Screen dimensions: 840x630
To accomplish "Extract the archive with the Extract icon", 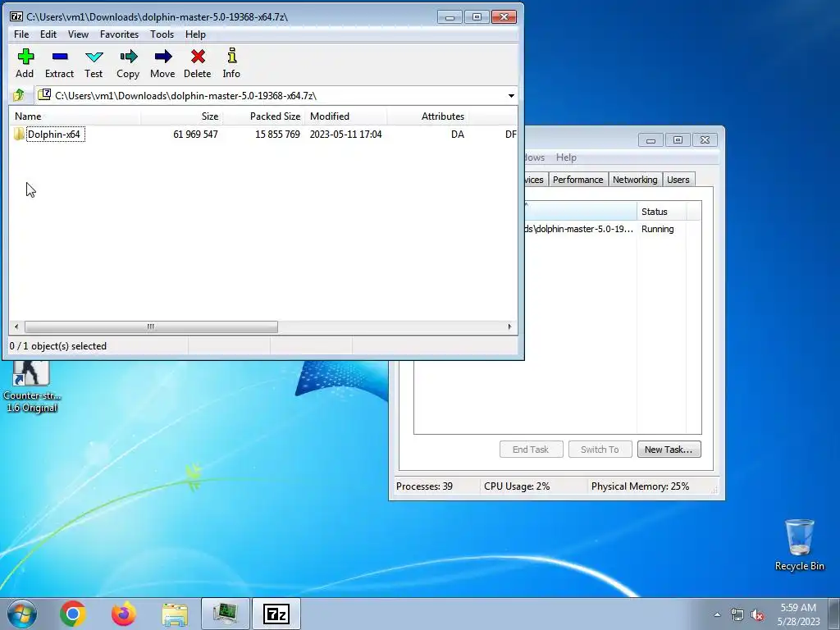I will click(x=59, y=63).
